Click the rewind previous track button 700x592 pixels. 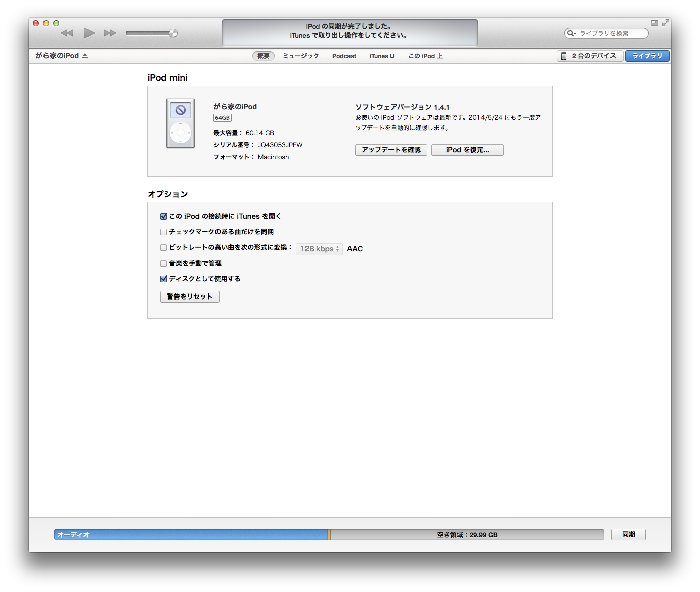(67, 33)
